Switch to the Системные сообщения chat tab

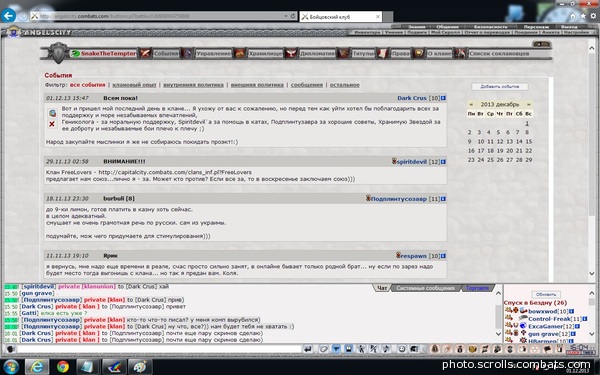[x=425, y=288]
